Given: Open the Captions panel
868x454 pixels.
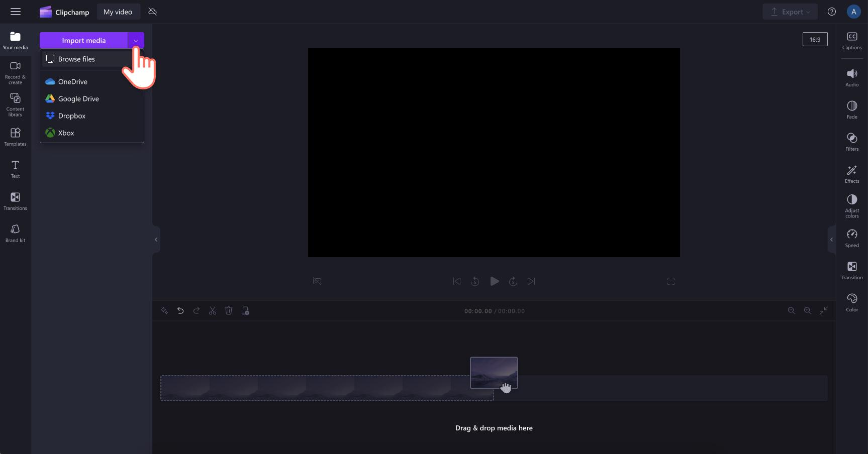Looking at the screenshot, I should point(852,41).
